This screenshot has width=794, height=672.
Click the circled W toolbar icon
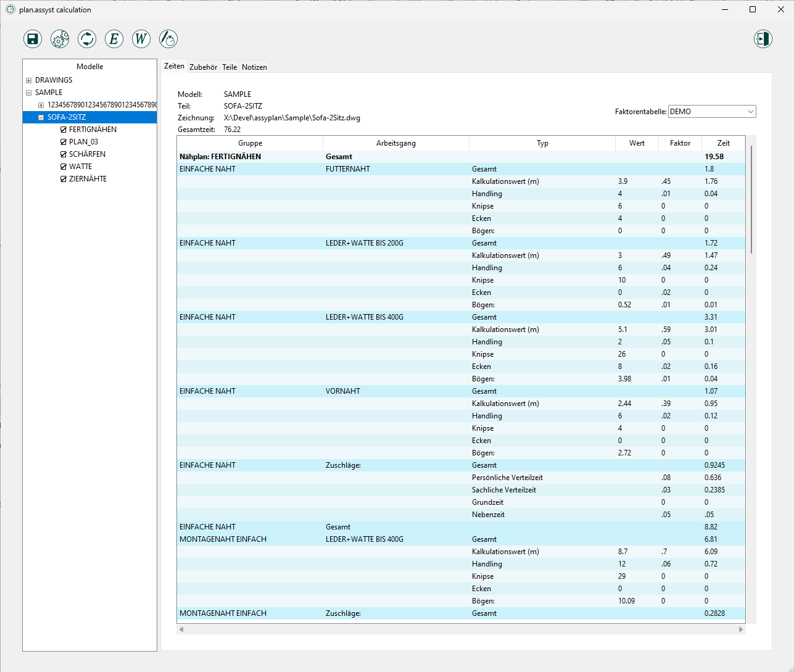(x=141, y=39)
